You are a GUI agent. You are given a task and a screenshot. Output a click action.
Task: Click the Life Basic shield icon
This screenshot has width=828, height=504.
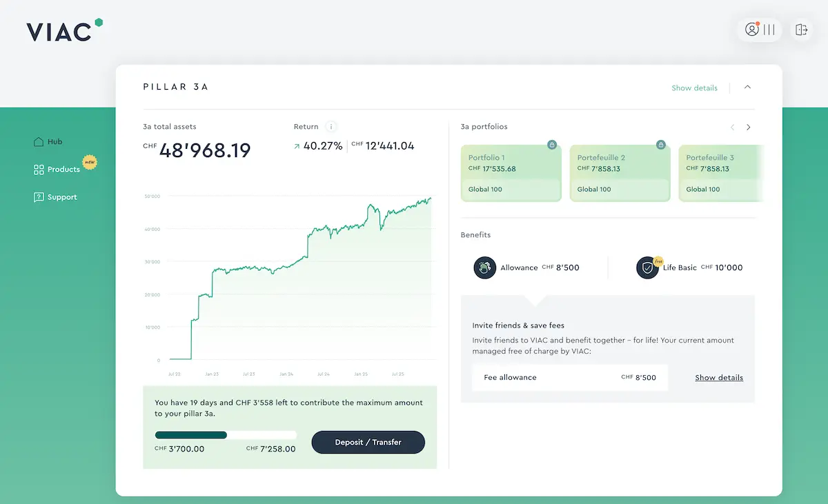click(x=647, y=268)
